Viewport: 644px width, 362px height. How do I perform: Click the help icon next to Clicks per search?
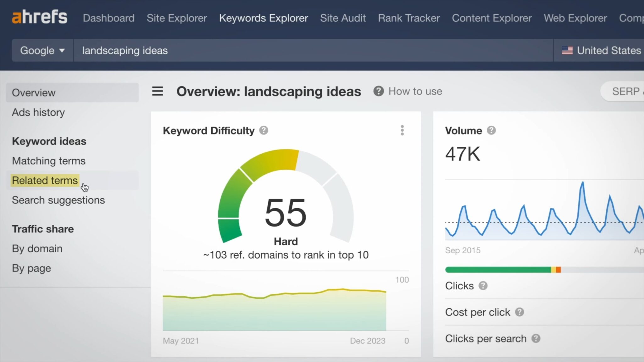[x=536, y=338]
